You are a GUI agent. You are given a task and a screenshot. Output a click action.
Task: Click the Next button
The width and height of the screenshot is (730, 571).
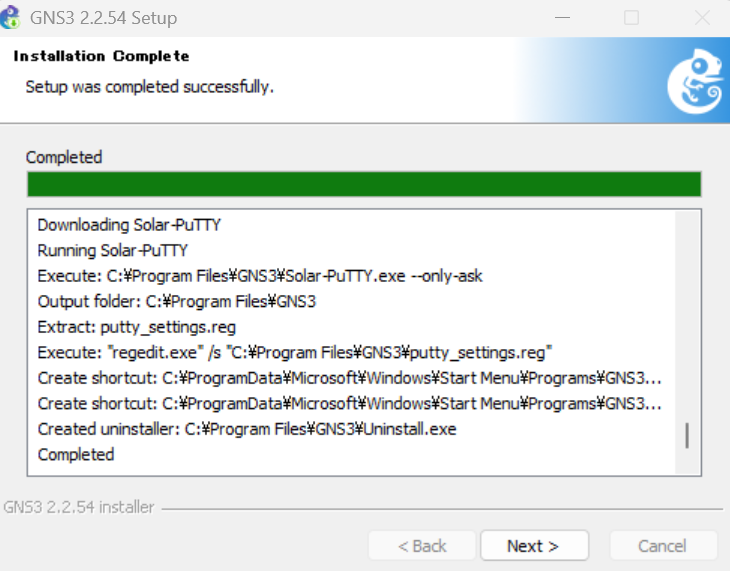point(533,546)
